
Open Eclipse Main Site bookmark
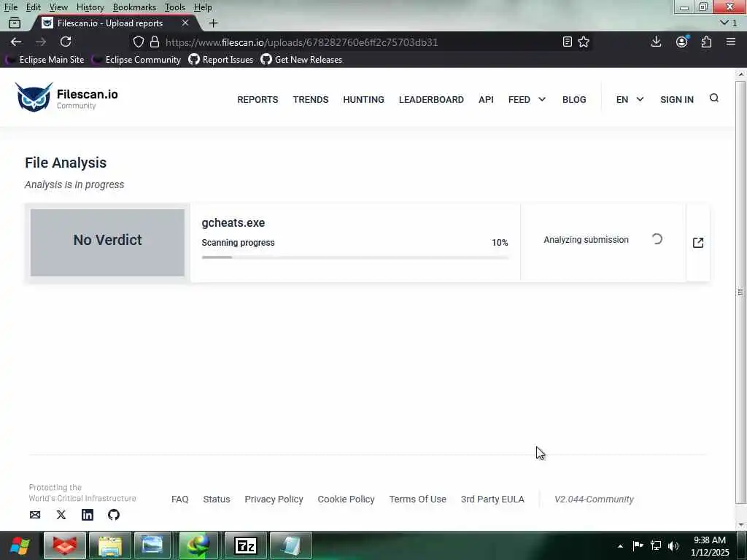[x=44, y=60]
